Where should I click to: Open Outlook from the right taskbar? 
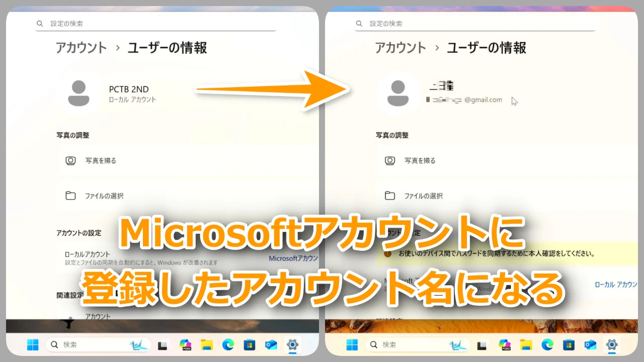[x=590, y=345]
